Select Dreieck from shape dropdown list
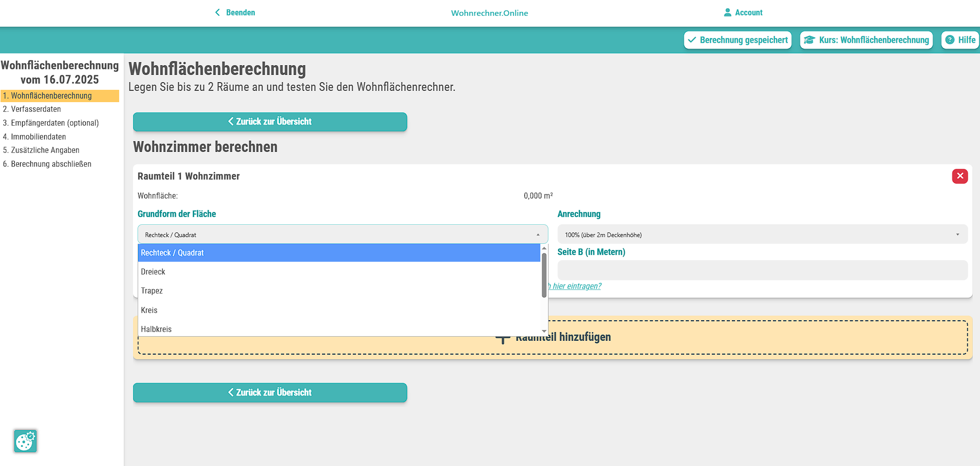The height and width of the screenshot is (466, 980). 153,272
